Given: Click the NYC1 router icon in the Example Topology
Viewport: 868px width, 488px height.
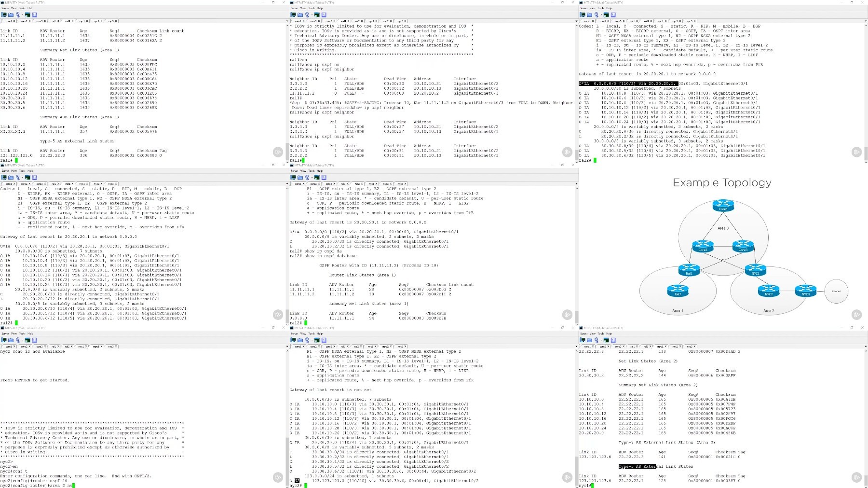Looking at the screenshot, I should (x=755, y=270).
